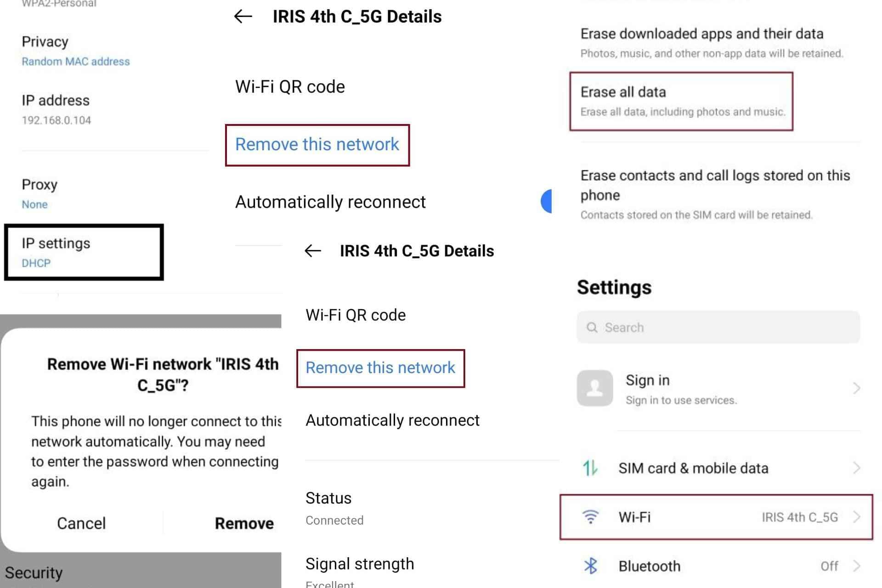Click the back arrow on IRIS 4th C_5G Details
Viewport: 882px width, 588px height.
(x=242, y=17)
